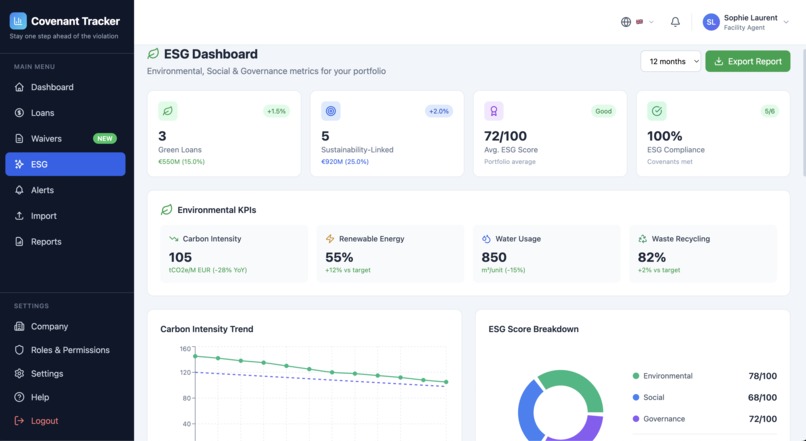Click the Good badge on ESG Score
Screen dimensions: 806x441
603,111
